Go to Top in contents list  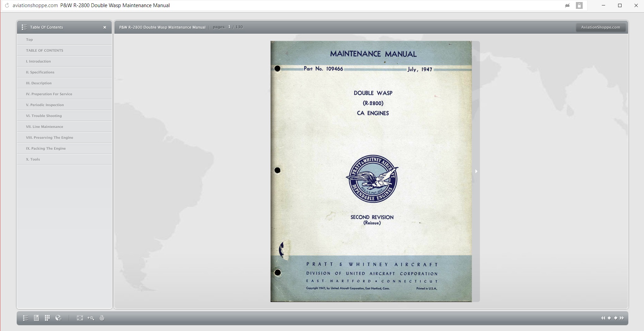(64, 39)
